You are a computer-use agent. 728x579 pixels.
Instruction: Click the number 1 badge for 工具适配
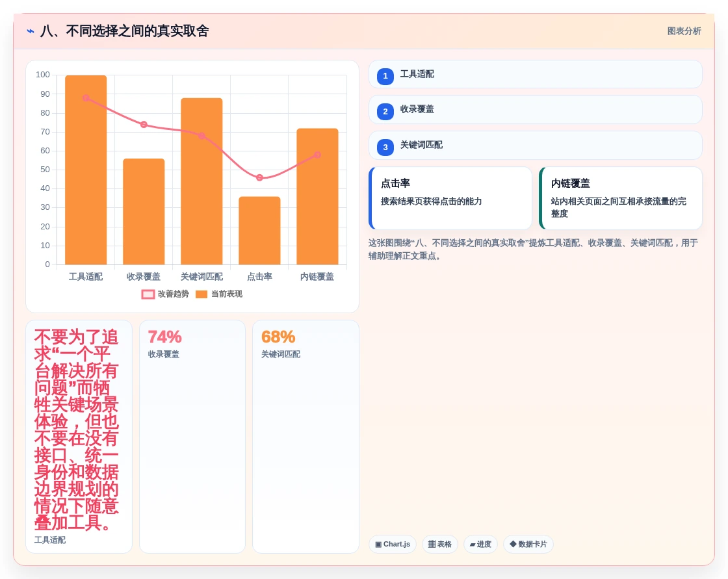(x=385, y=76)
